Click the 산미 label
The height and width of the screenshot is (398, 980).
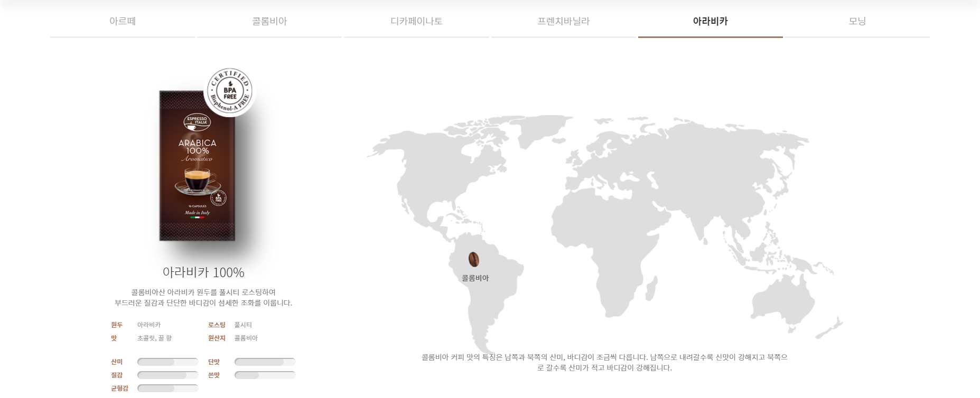coord(117,362)
